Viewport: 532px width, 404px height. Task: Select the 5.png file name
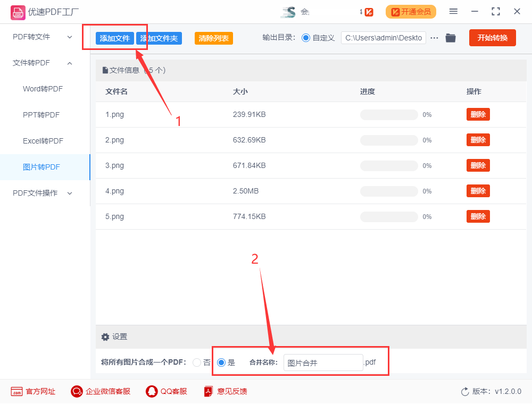pos(115,216)
